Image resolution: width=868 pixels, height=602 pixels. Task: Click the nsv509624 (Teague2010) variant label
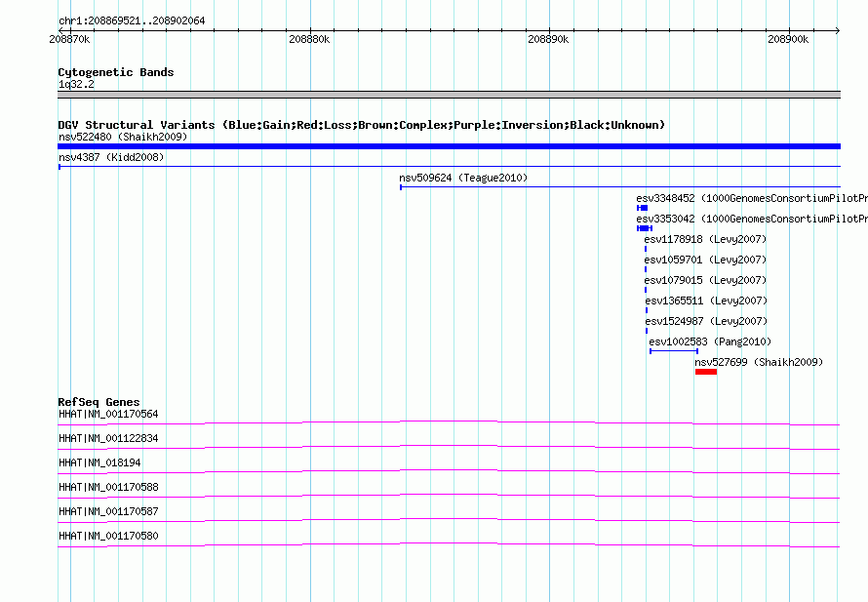(x=463, y=178)
